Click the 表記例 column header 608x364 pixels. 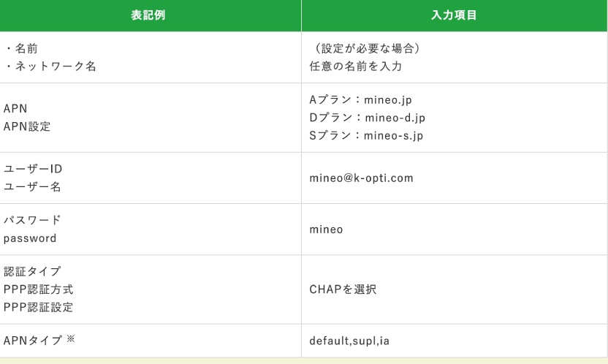tap(148, 15)
